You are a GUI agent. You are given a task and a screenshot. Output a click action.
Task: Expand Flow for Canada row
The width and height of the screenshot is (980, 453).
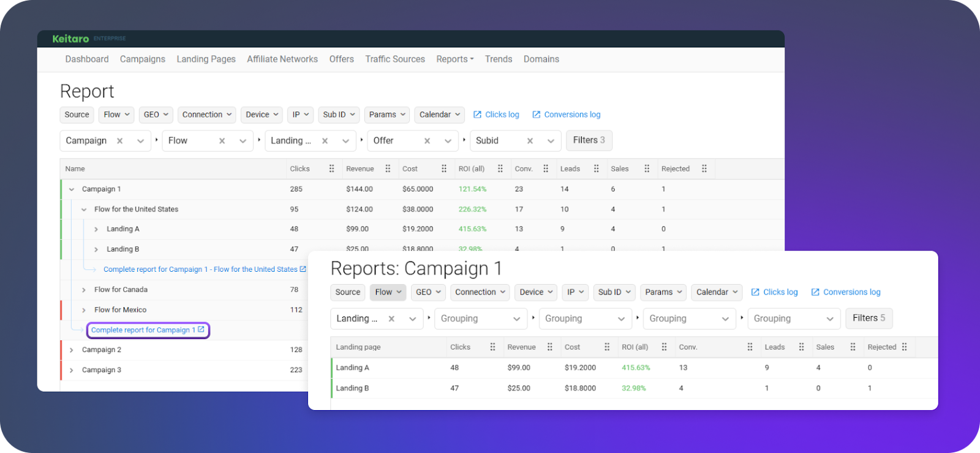coord(84,290)
